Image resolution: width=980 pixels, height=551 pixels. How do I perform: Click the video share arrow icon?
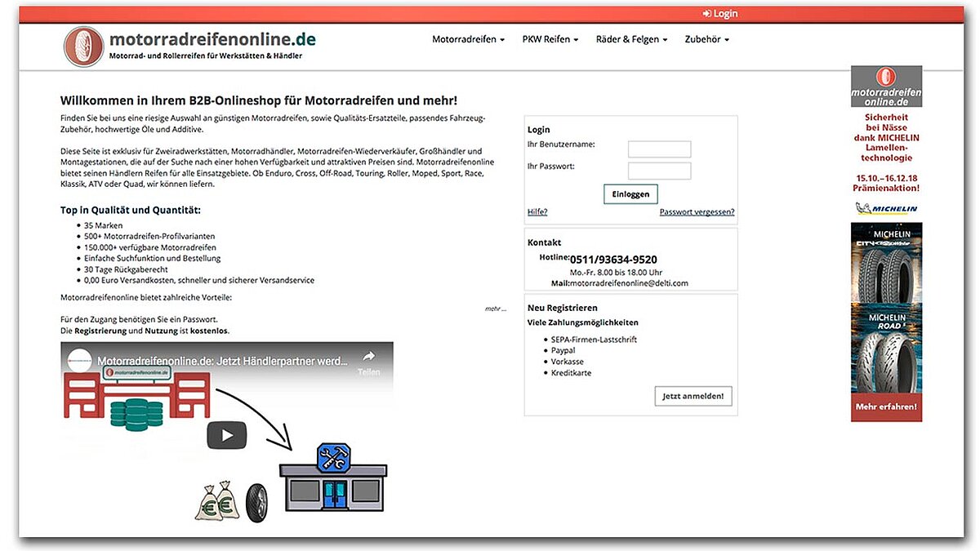(x=368, y=357)
